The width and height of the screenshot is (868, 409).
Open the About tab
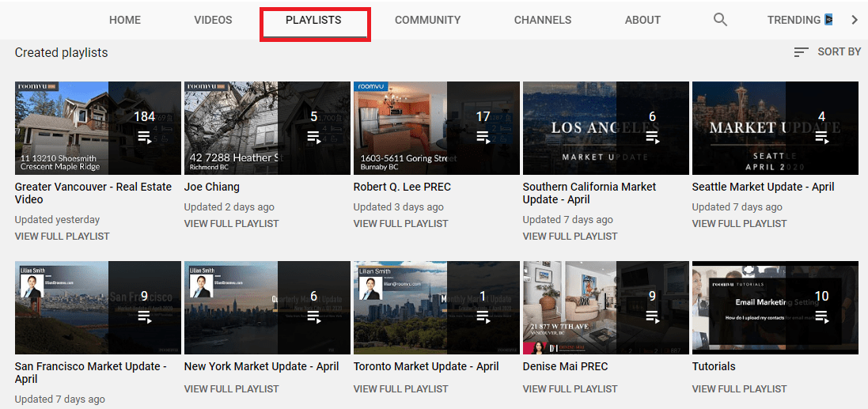642,20
